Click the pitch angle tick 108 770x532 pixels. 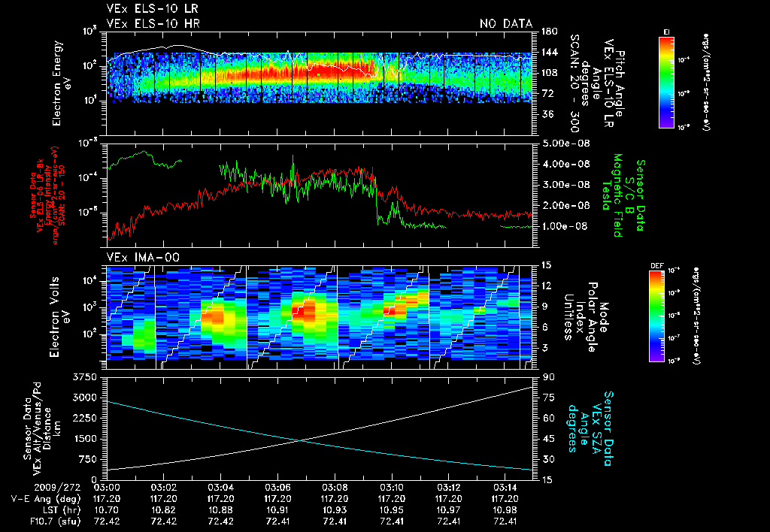pos(550,73)
